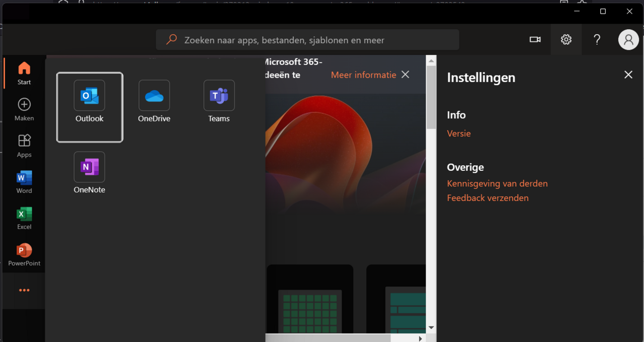The height and width of the screenshot is (342, 644).
Task: Close the Instellingen panel
Action: coord(628,74)
